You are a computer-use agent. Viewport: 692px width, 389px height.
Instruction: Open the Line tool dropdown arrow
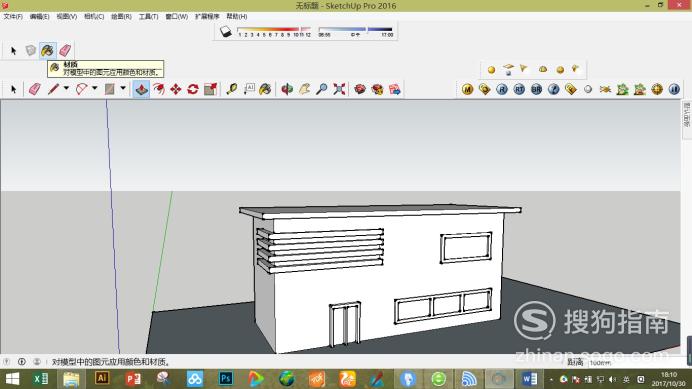point(66,88)
